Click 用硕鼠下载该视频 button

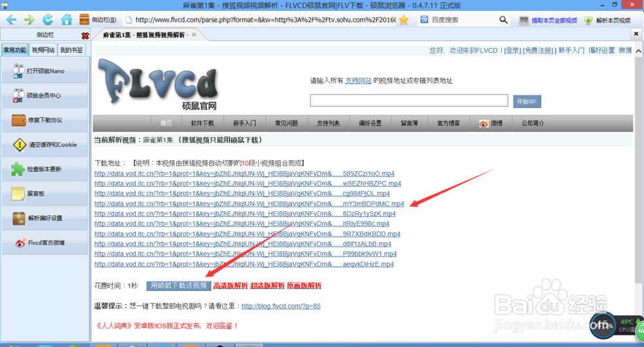point(178,286)
